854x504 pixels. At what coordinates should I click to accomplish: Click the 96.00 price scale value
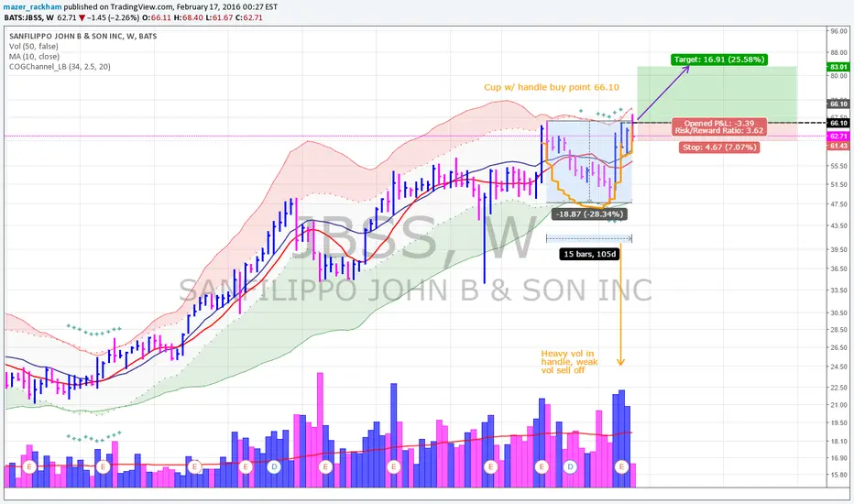click(838, 31)
